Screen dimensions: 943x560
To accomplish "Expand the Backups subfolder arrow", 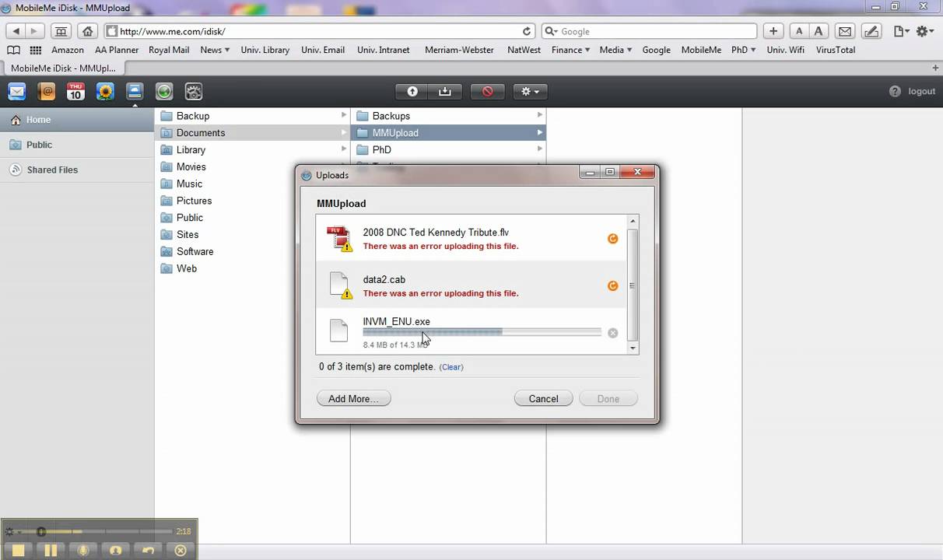I will [539, 115].
